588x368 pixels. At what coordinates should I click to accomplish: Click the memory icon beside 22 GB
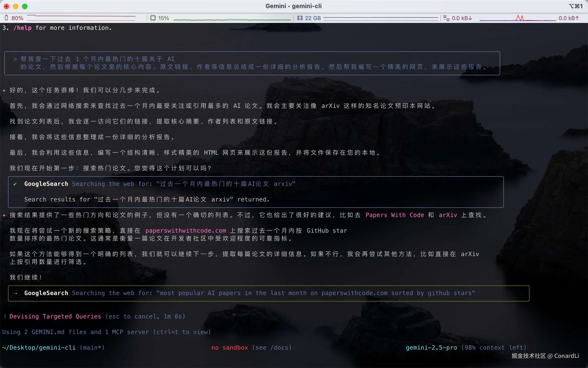pyautogui.click(x=300, y=18)
